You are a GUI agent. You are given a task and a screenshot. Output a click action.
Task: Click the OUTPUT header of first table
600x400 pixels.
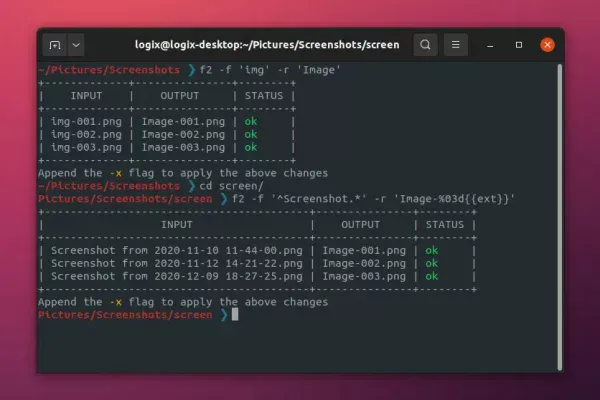[x=180, y=96]
